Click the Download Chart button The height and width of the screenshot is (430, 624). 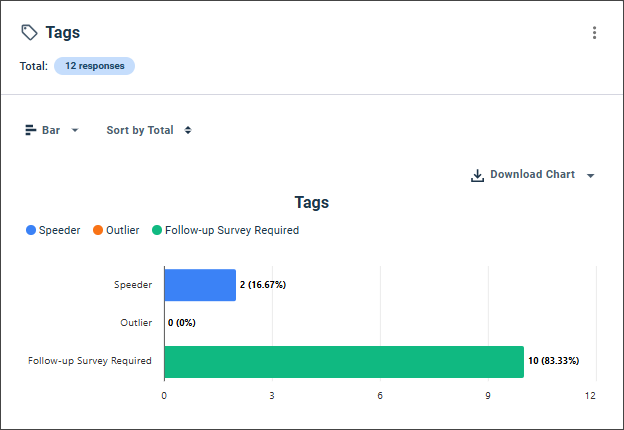(x=532, y=175)
